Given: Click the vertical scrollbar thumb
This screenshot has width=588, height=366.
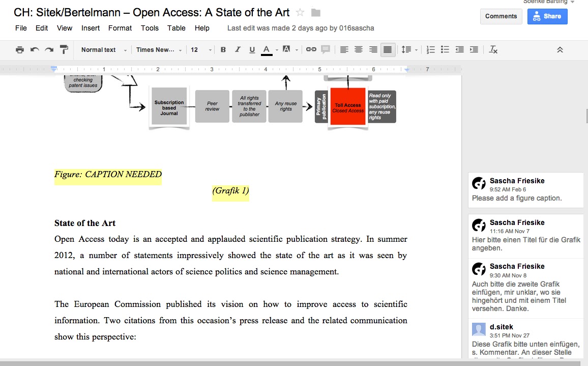Looking at the screenshot, I should point(587,116).
